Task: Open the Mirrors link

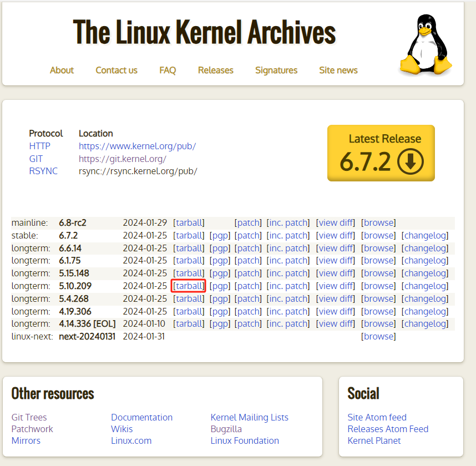Action: [x=26, y=441]
